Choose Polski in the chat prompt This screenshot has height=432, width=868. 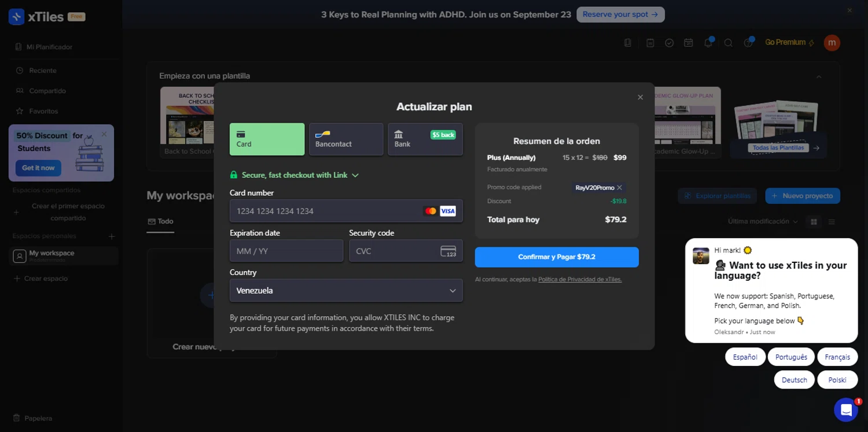click(x=837, y=380)
